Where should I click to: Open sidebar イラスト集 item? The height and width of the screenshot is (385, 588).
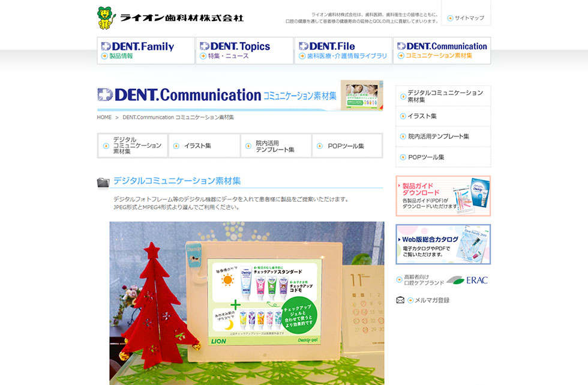pyautogui.click(x=443, y=117)
